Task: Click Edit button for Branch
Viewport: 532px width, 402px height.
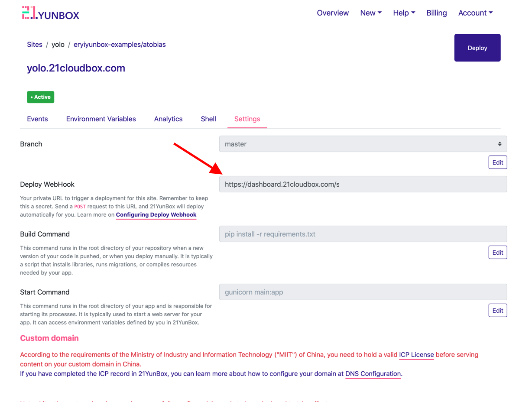Action: click(x=497, y=162)
